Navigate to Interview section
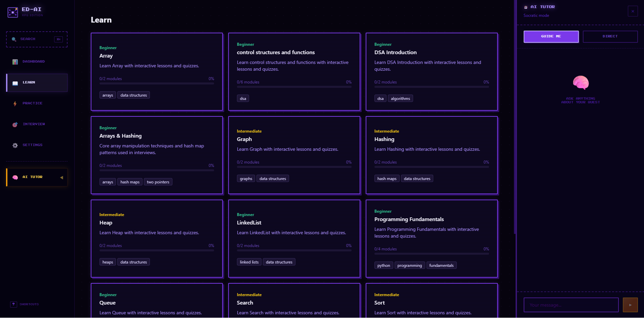This screenshot has width=644, height=318. point(37,124)
